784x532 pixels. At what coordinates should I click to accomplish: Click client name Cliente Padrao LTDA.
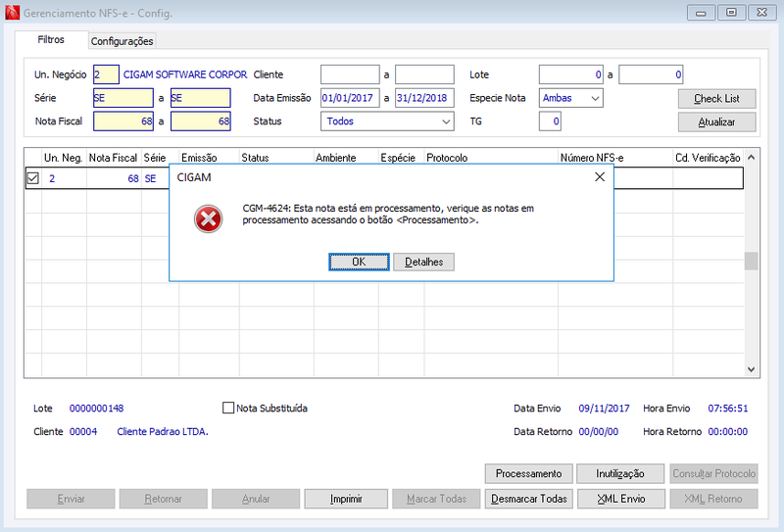click(x=163, y=431)
